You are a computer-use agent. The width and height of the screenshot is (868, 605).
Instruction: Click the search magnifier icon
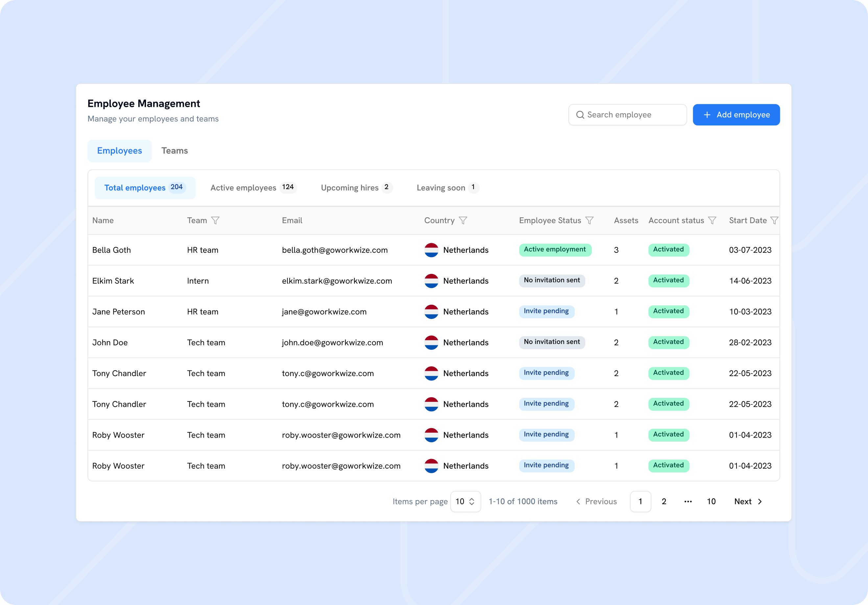tap(580, 114)
